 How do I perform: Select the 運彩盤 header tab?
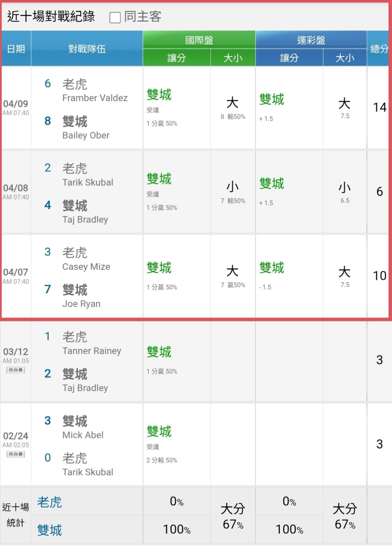tap(311, 40)
